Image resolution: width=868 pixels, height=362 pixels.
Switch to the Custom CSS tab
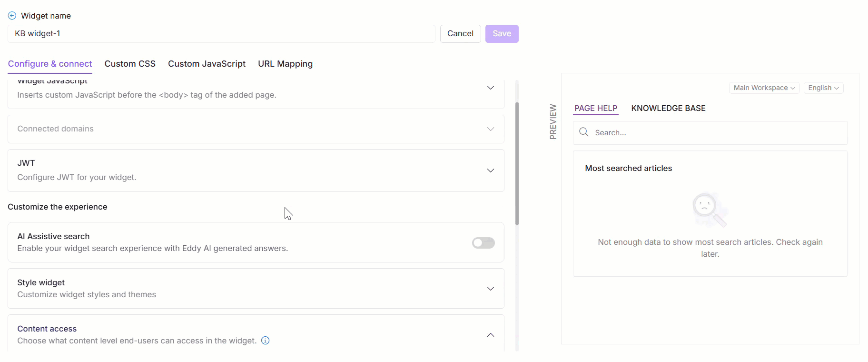130,64
